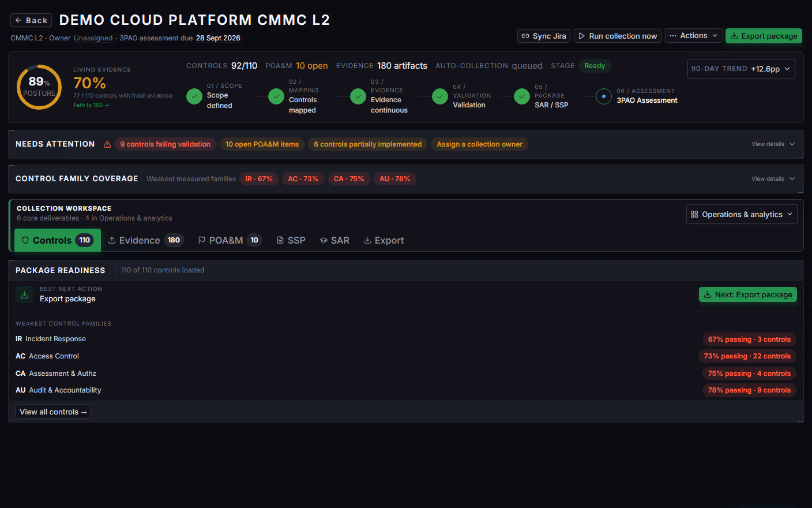The image size is (812, 508).
Task: Click the AC · 73% family chip
Action: click(x=303, y=179)
